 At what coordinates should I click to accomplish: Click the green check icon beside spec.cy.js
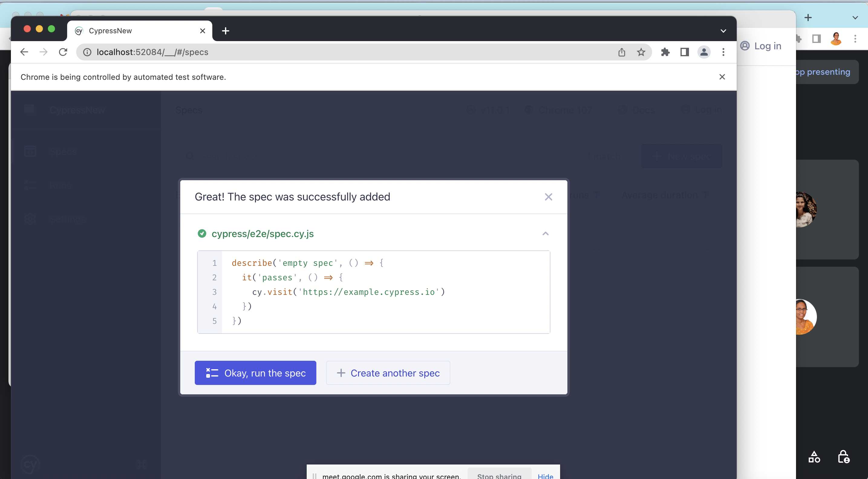point(202,234)
